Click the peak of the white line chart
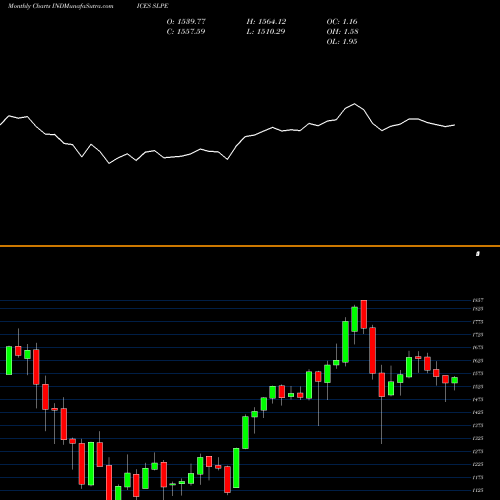Viewport: 500px width, 500px height. click(x=354, y=104)
